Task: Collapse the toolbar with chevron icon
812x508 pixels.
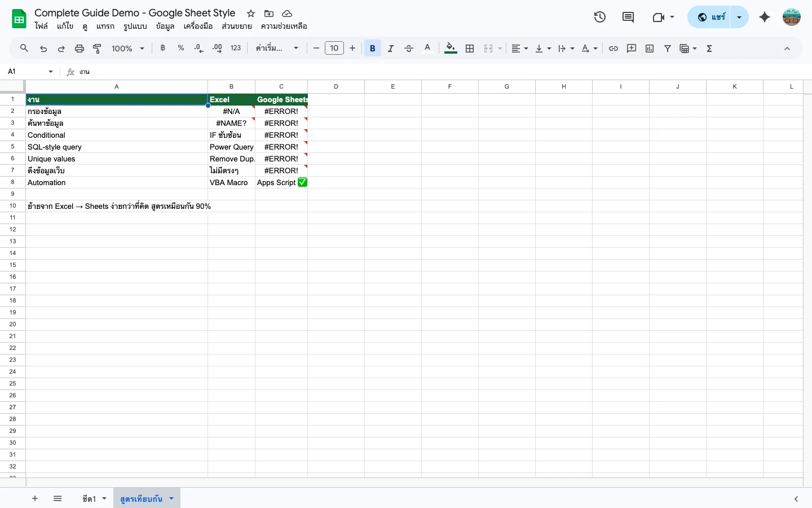Action: pos(787,48)
